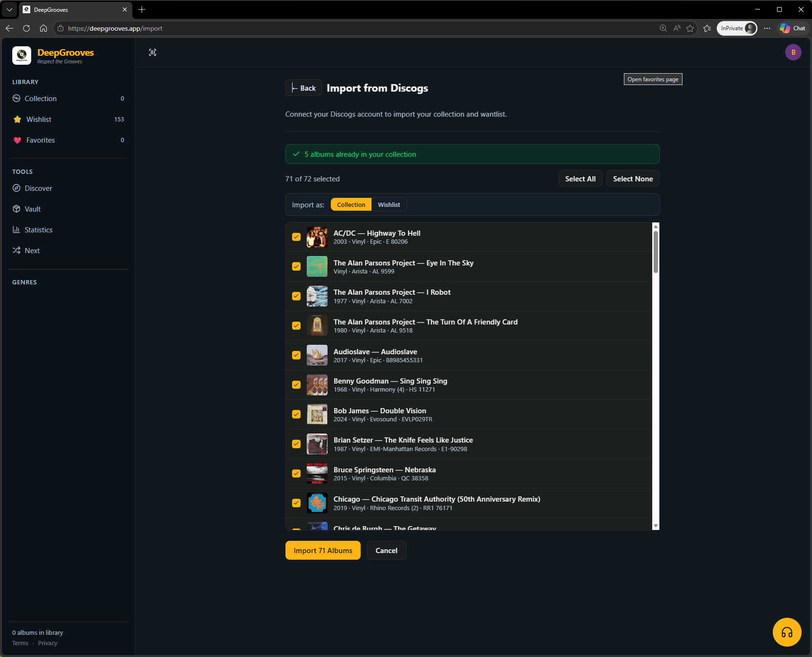
Task: Open browser favorites list icon
Action: [707, 28]
